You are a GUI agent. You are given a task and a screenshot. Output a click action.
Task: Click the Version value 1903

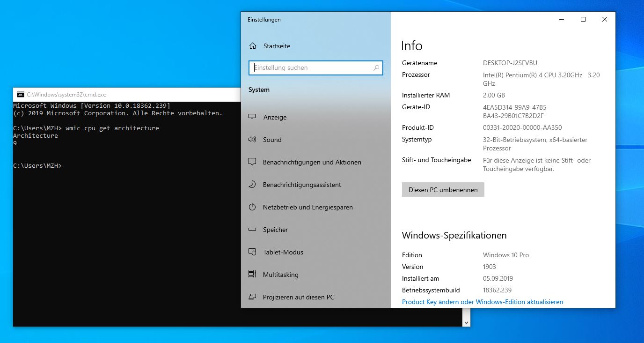[490, 267]
